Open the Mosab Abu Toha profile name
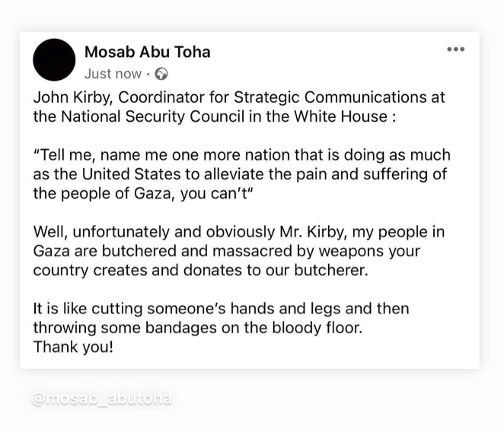This screenshot has height=432, width=504. (148, 52)
